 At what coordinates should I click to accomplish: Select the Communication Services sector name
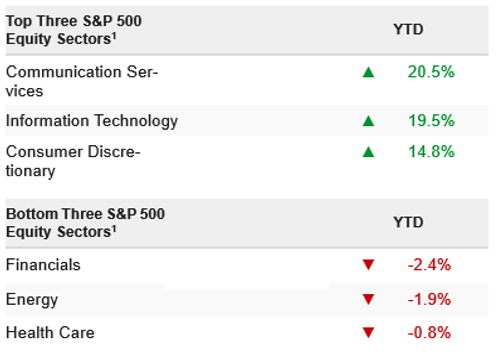pyautogui.click(x=82, y=81)
